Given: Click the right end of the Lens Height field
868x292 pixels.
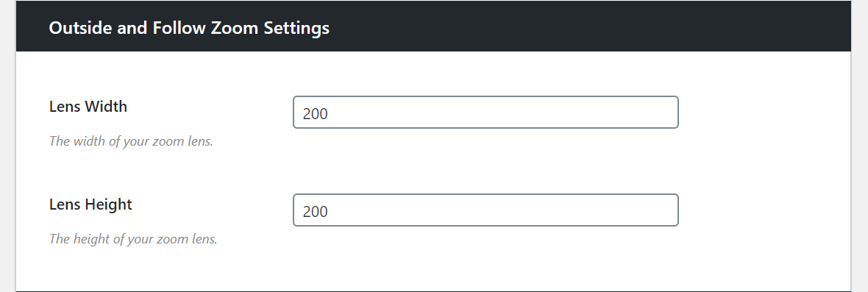Looking at the screenshot, I should point(667,210).
